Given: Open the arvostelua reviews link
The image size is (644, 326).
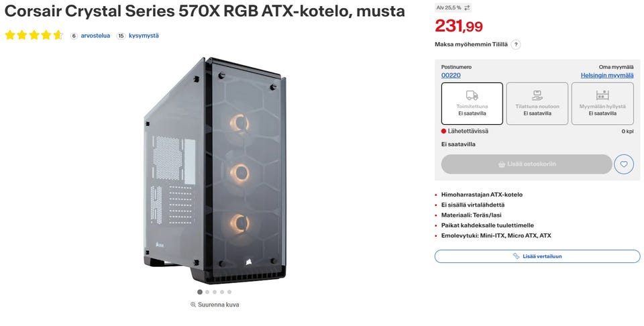Looking at the screenshot, I should [95, 36].
